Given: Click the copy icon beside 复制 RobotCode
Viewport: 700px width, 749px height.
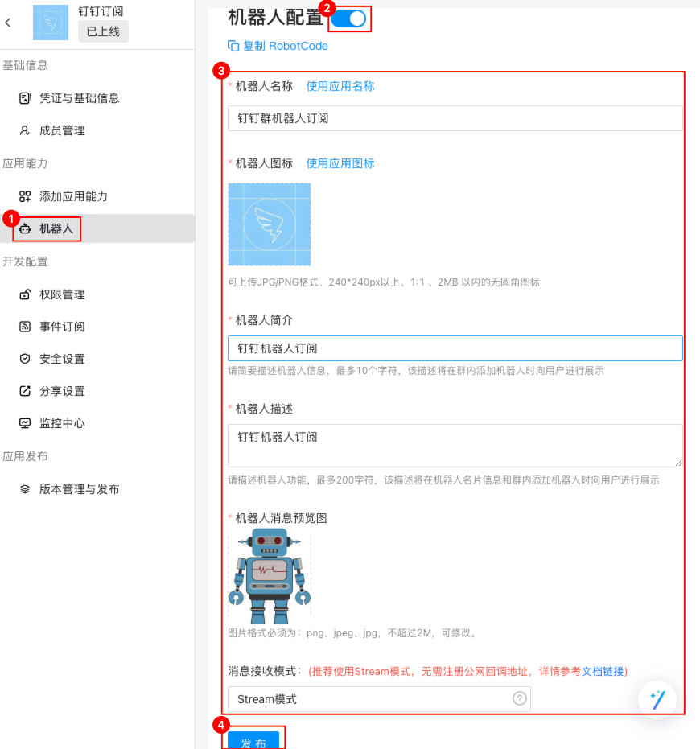Looking at the screenshot, I should 233,46.
